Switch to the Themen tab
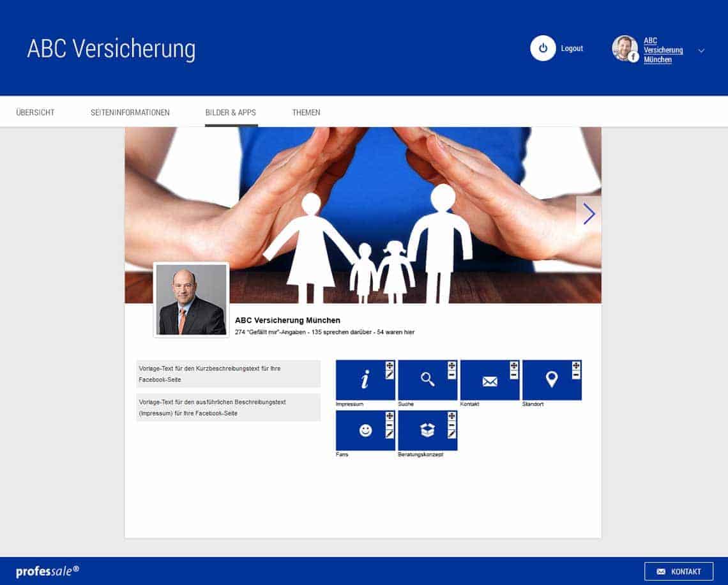The height and width of the screenshot is (585, 728). pos(306,112)
